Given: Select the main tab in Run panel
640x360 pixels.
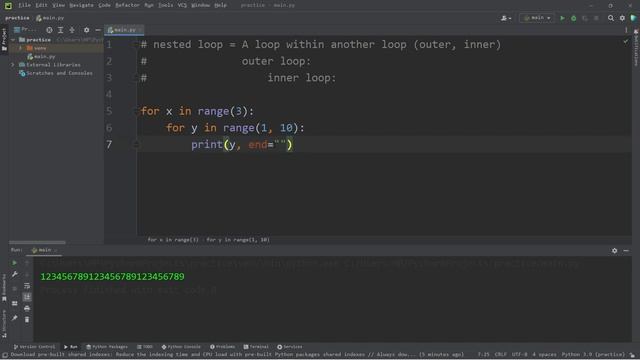Looking at the screenshot, I should 44,250.
